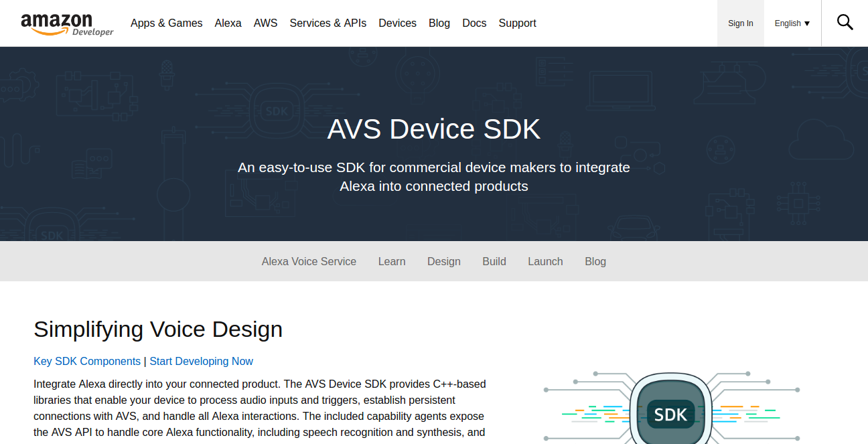
Task: Open the Docs page
Action: [474, 23]
